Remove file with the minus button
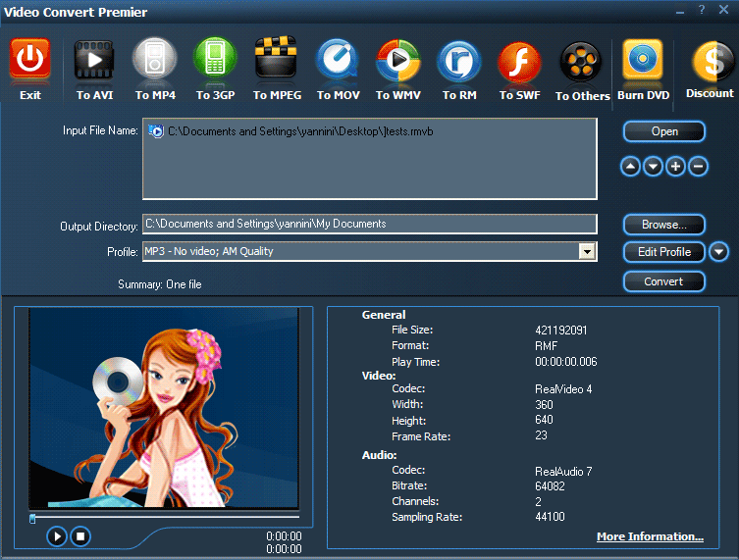The height and width of the screenshot is (560, 739). [x=698, y=167]
